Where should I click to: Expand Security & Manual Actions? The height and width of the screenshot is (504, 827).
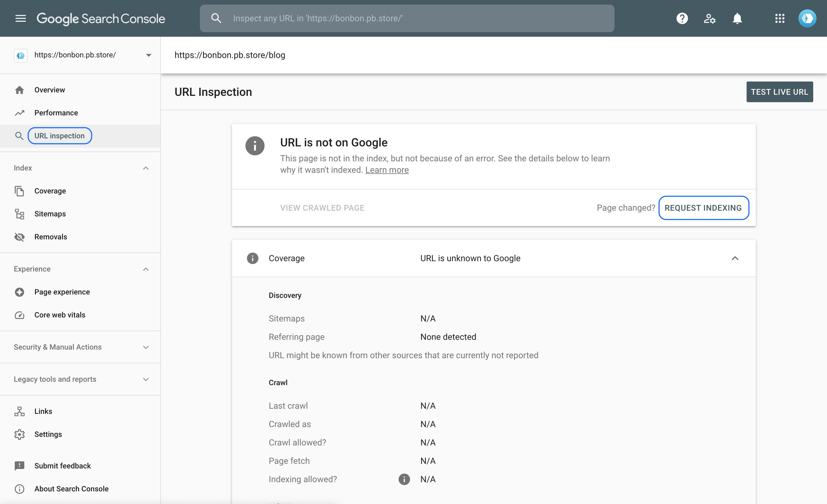(x=146, y=347)
